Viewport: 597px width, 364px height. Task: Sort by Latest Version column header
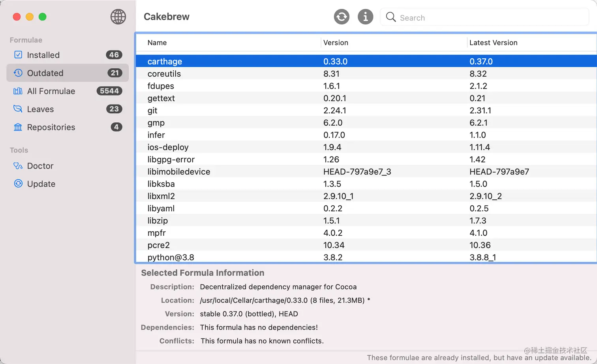tap(532, 43)
